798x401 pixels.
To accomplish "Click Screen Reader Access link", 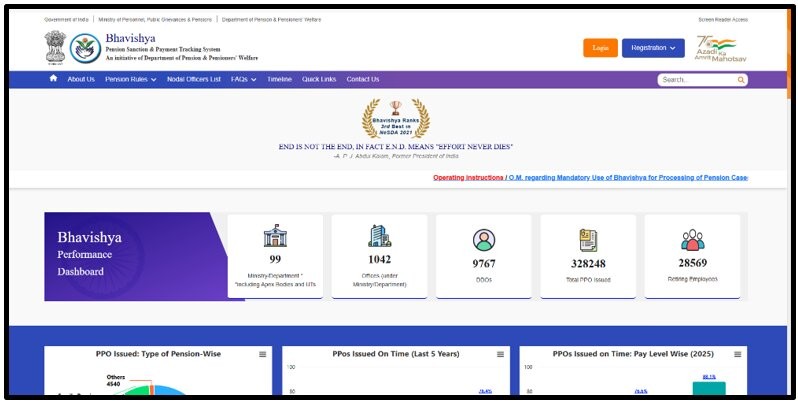I will pyautogui.click(x=723, y=20).
